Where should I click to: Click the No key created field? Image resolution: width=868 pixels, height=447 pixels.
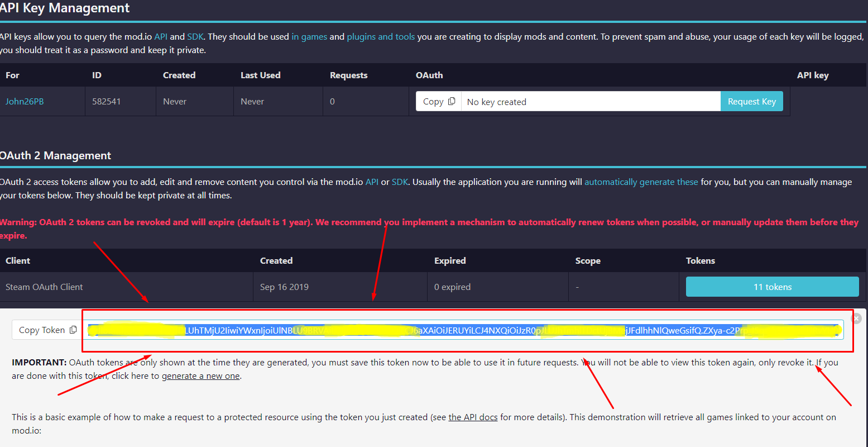(591, 101)
